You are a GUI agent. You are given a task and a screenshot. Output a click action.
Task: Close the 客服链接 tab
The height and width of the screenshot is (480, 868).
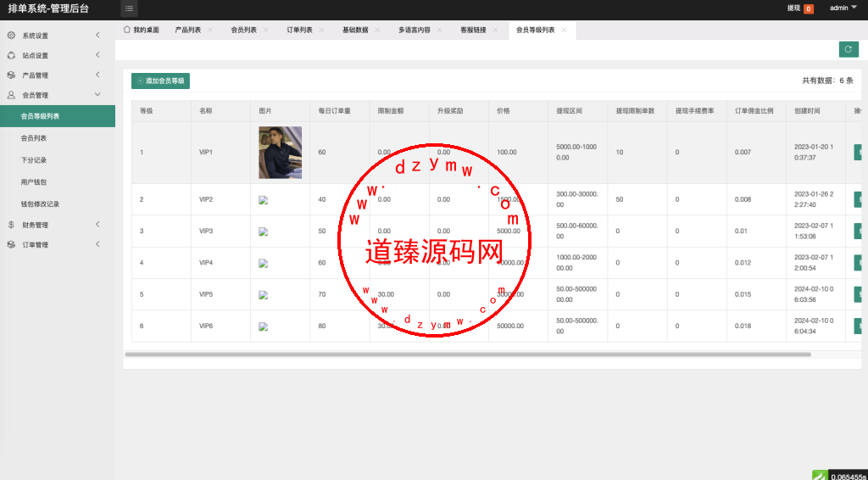tap(495, 30)
